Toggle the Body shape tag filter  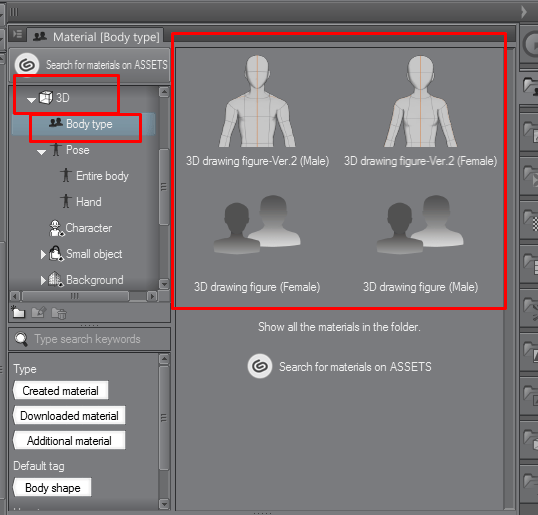(52, 488)
